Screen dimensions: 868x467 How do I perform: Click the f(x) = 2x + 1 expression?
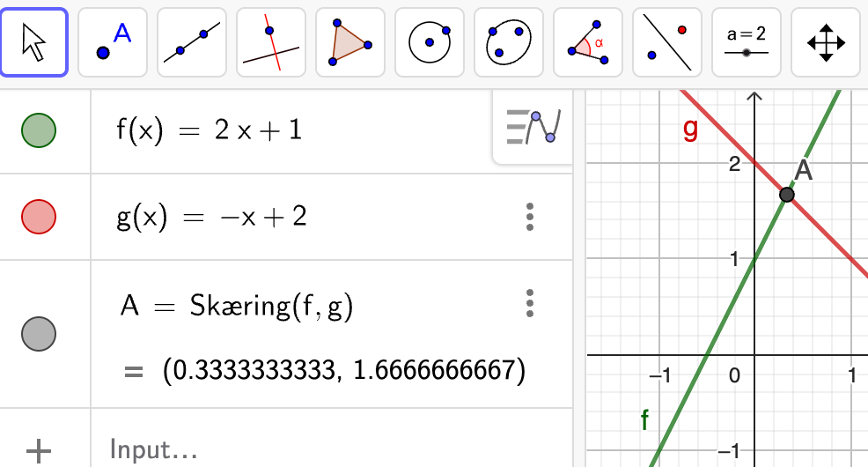(210, 130)
